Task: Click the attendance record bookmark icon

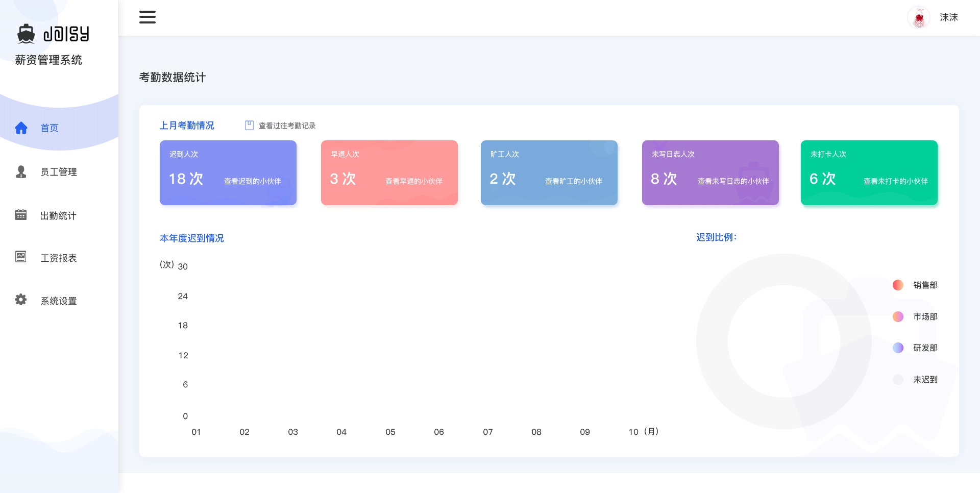Action: pos(249,126)
